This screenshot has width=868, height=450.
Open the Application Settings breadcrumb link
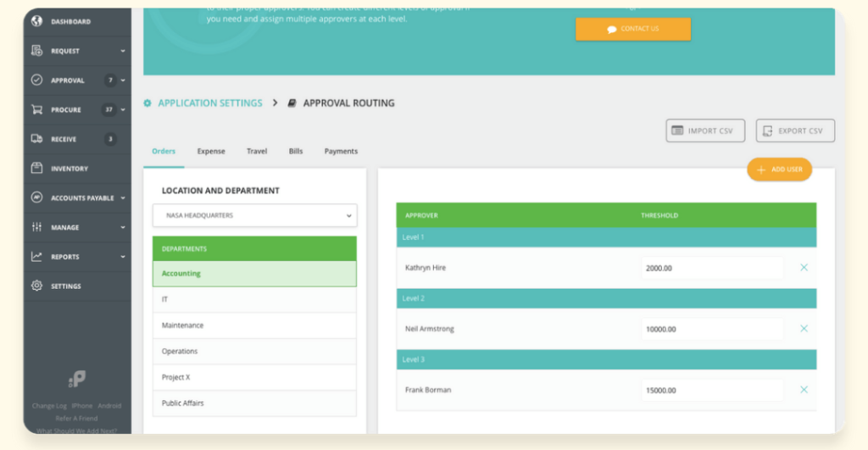209,103
